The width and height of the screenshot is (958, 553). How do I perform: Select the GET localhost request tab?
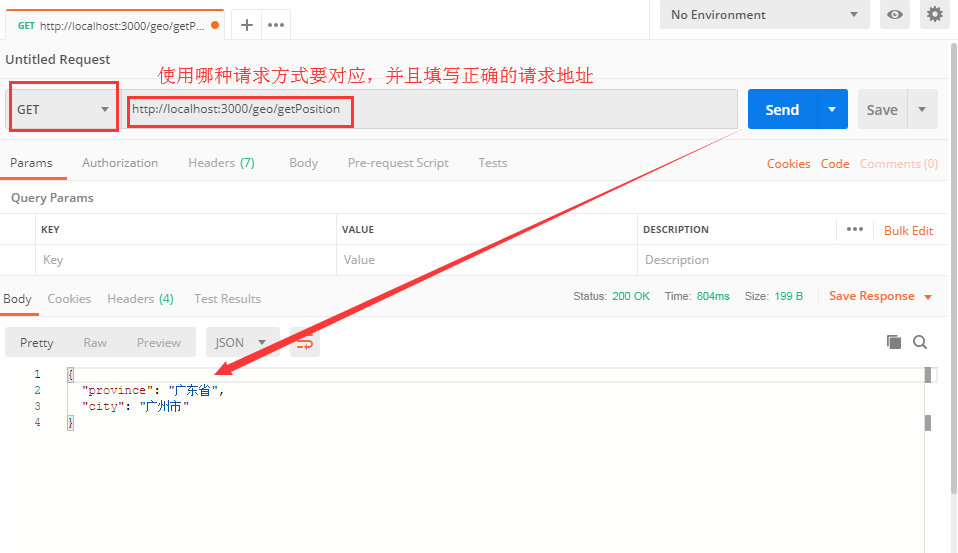pyautogui.click(x=115, y=26)
